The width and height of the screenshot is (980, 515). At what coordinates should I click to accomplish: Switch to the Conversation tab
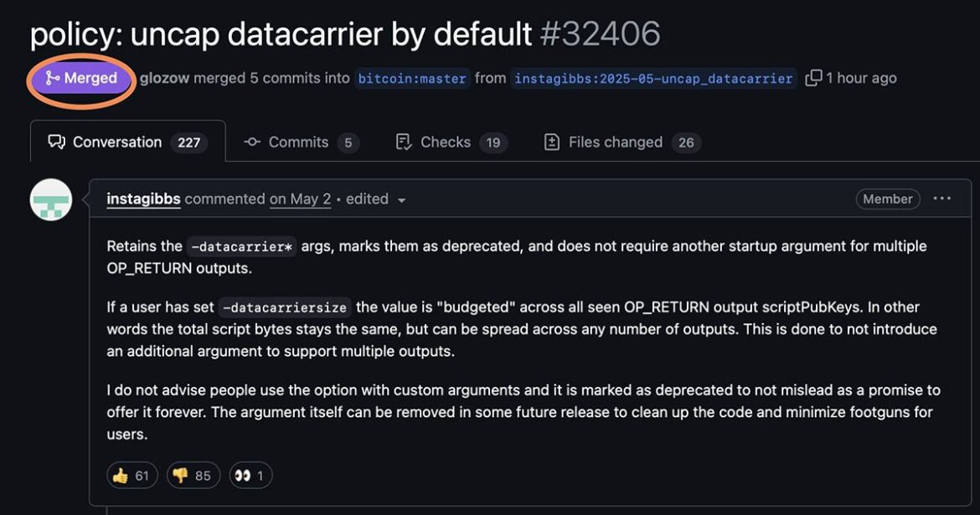click(127, 142)
